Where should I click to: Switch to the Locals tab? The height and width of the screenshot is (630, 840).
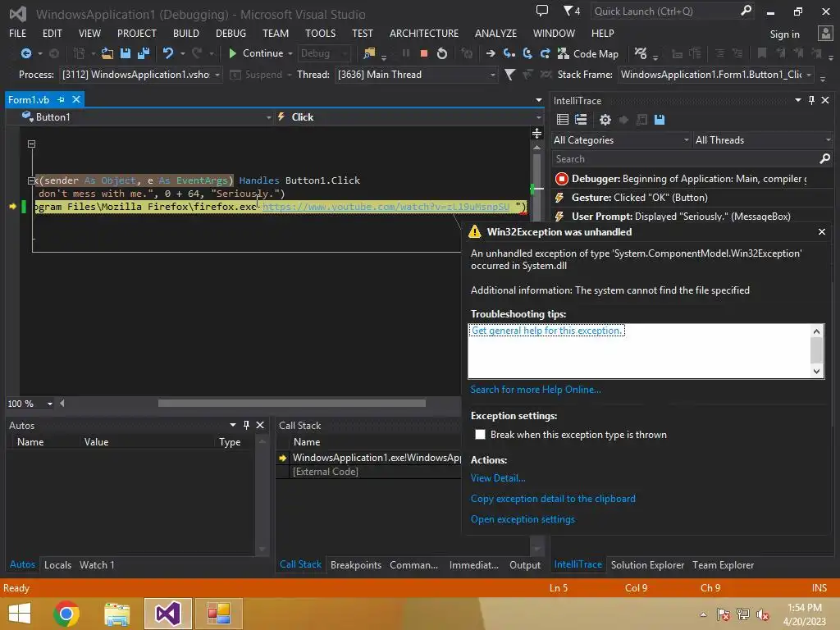pyautogui.click(x=57, y=564)
